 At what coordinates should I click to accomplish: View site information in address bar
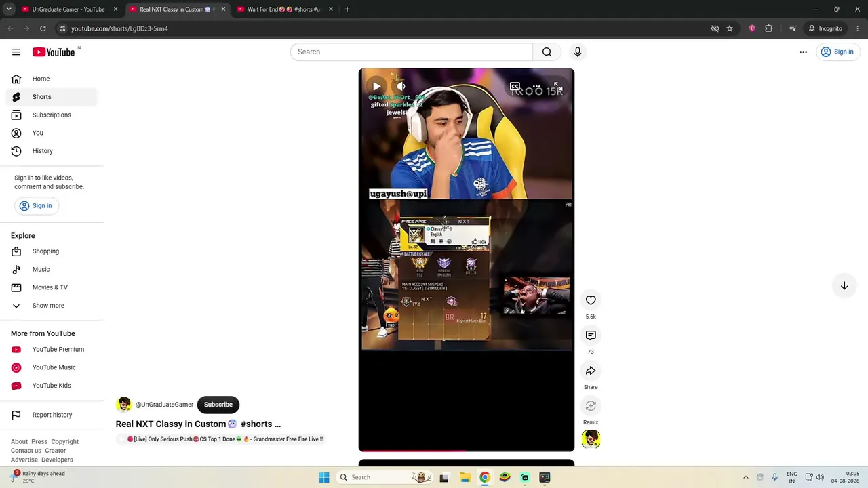pyautogui.click(x=62, y=28)
